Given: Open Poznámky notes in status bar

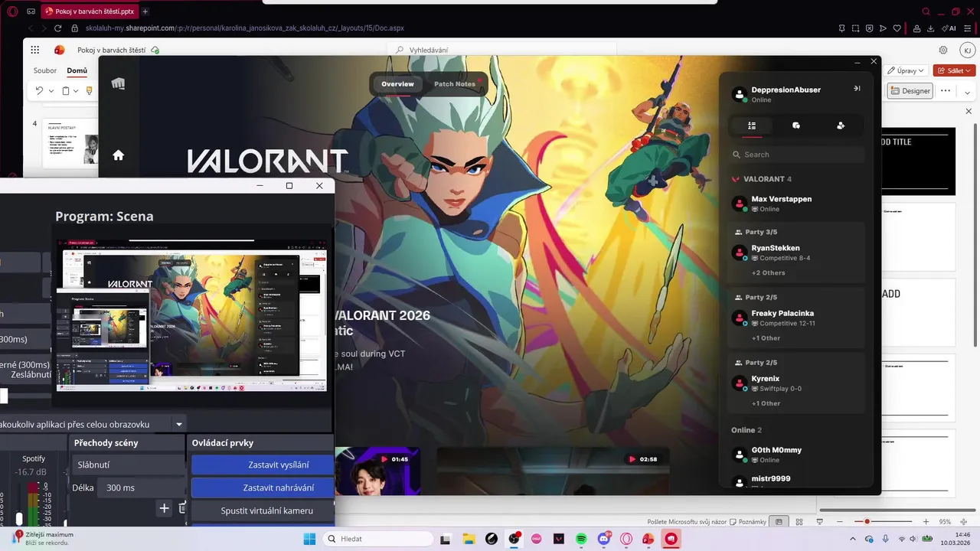Looking at the screenshot, I should tap(748, 522).
